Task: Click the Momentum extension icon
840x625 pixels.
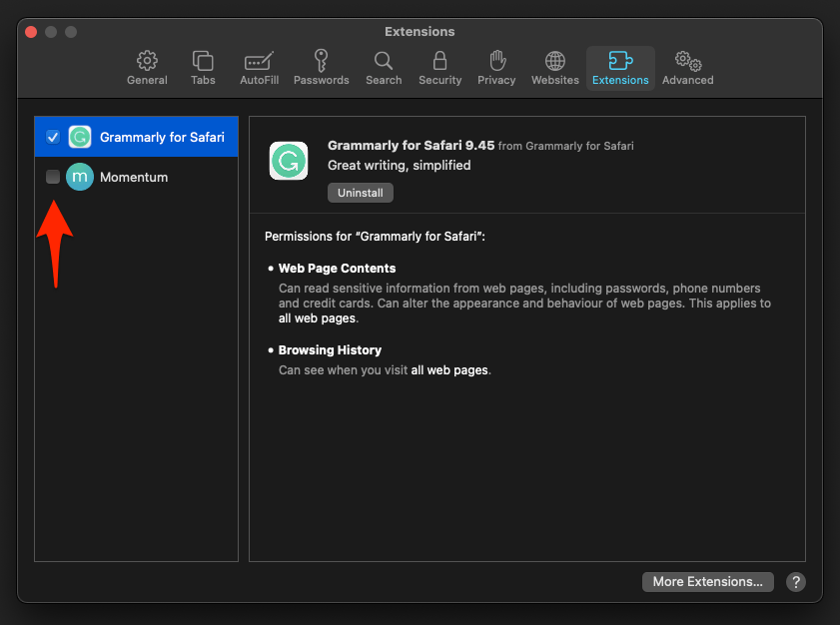Action: (x=80, y=177)
